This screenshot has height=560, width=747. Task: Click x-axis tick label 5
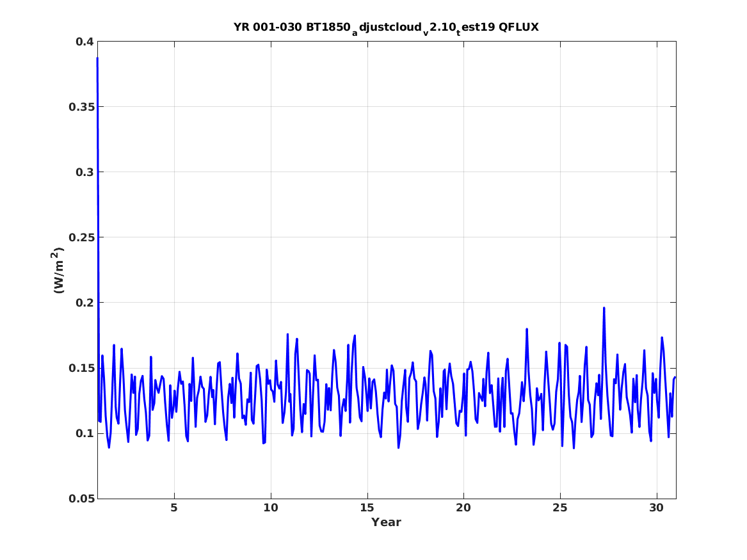(x=174, y=508)
